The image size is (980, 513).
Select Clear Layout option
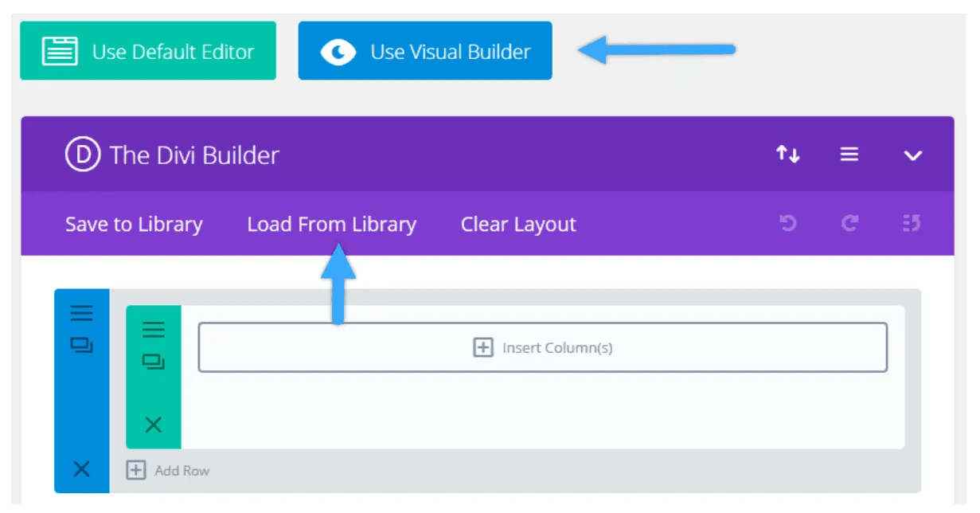(518, 225)
